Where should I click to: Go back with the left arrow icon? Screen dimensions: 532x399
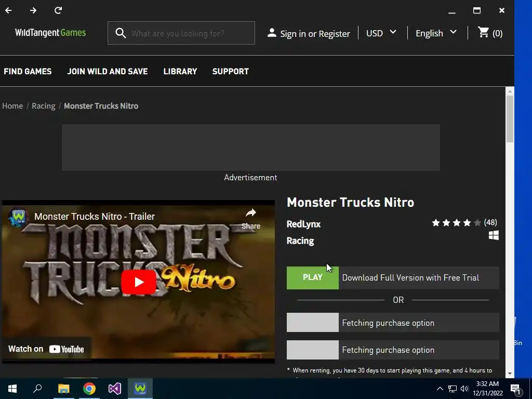[8, 10]
